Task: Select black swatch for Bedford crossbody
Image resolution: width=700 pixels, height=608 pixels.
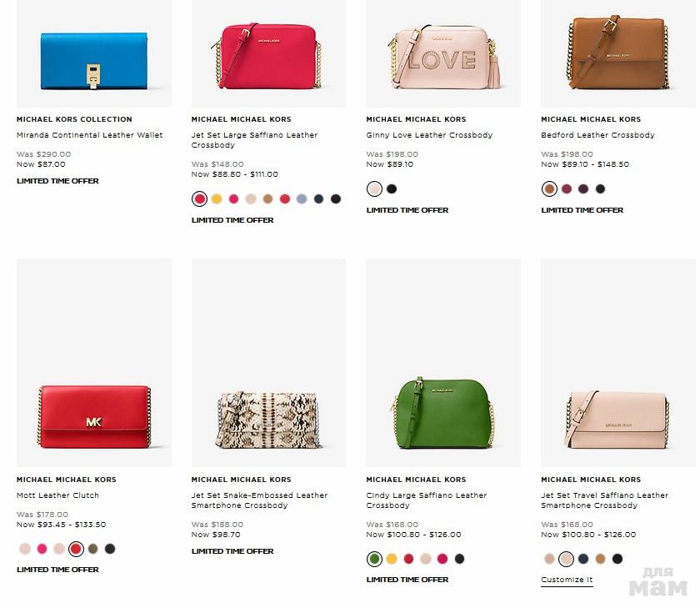Action: tap(601, 189)
